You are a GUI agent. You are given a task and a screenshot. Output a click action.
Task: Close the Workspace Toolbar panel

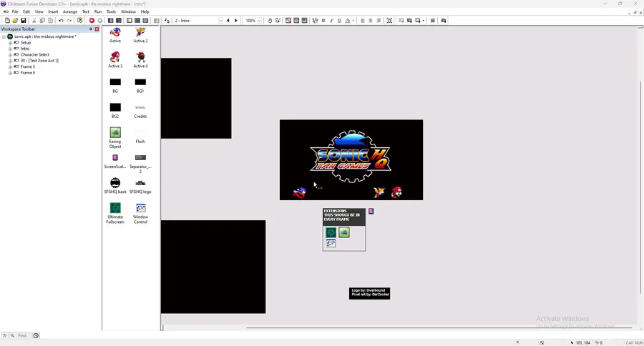click(x=97, y=29)
